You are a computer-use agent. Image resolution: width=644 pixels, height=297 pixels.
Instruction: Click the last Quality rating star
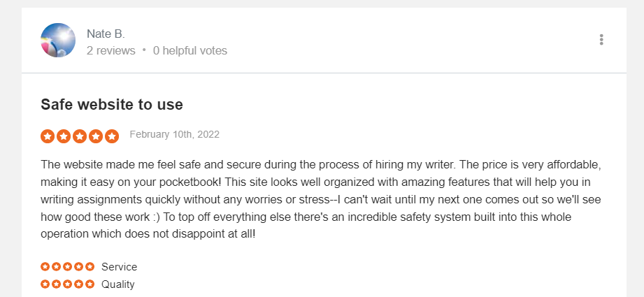[90, 284]
